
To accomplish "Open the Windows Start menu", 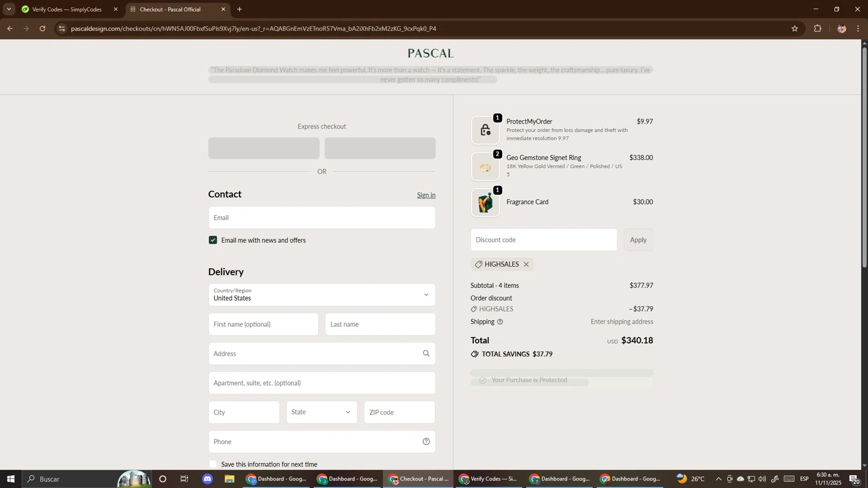I will 10,479.
